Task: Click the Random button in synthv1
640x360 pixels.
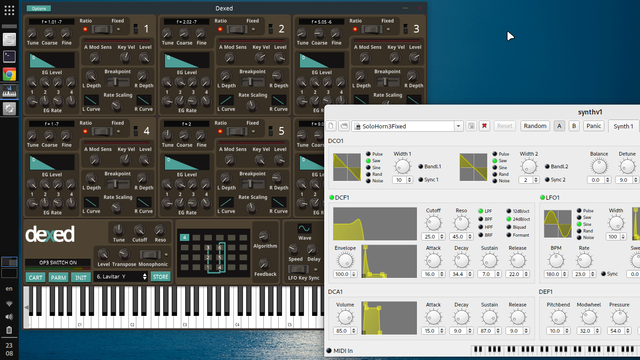Action: pyautogui.click(x=535, y=126)
